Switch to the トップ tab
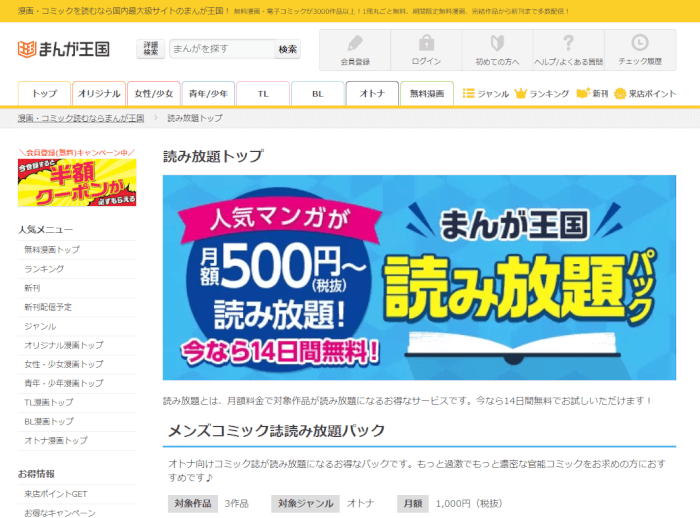 (x=44, y=93)
